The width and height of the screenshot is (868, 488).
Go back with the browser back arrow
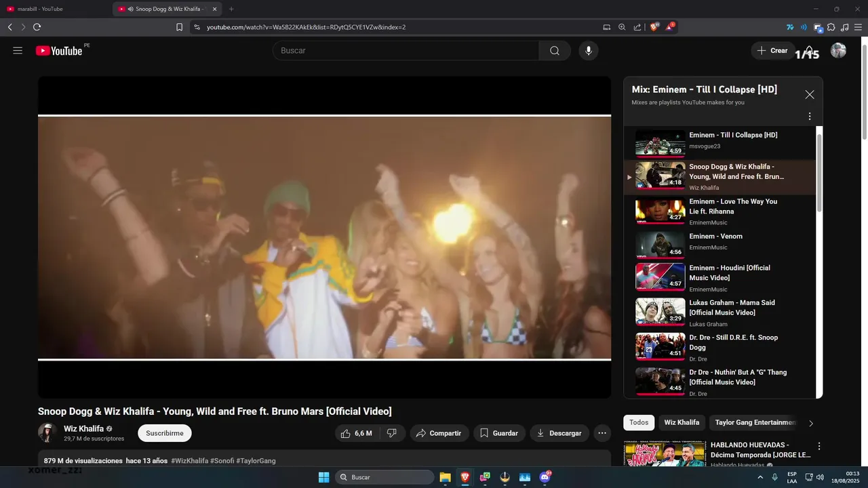pos(9,27)
